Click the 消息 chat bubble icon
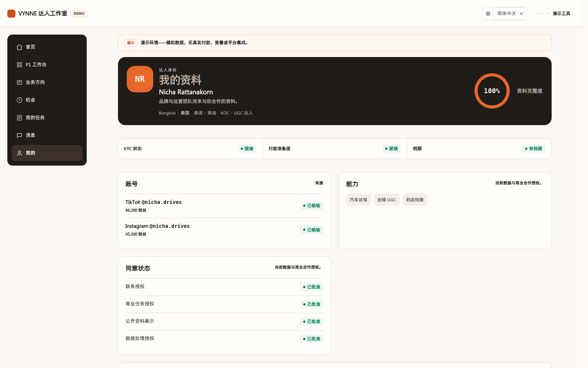Screen dimensions: 588x368 click(x=19, y=135)
